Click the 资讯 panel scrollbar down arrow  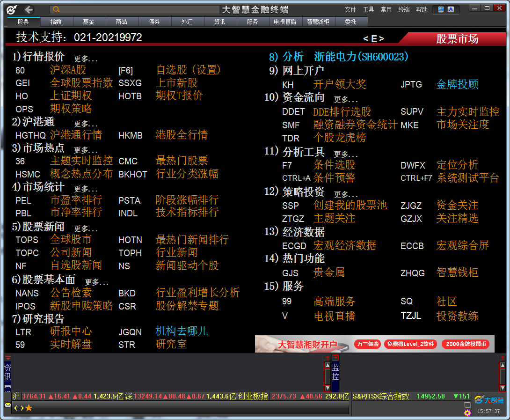(x=328, y=388)
